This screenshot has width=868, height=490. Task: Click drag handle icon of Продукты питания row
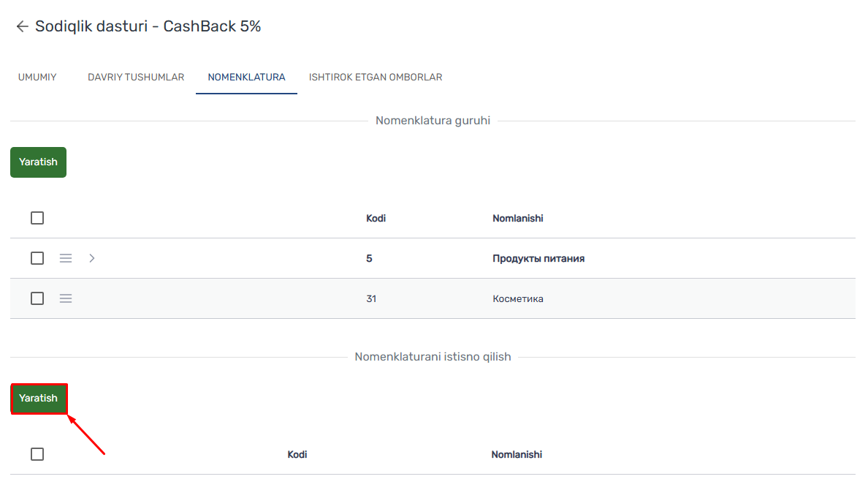click(x=66, y=258)
